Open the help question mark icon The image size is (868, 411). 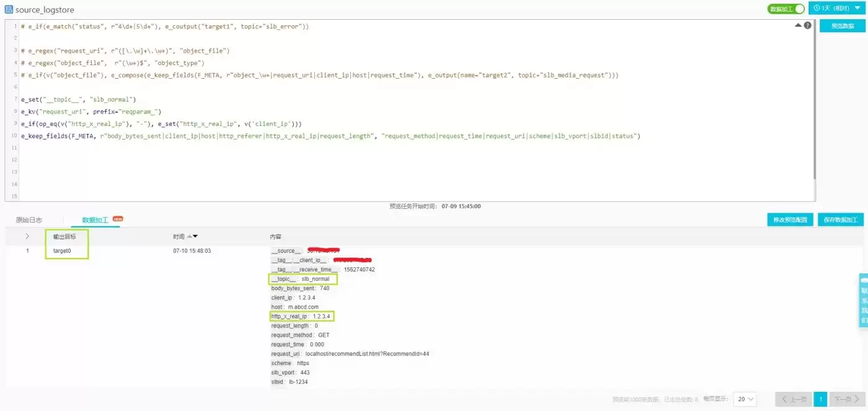(x=807, y=25)
